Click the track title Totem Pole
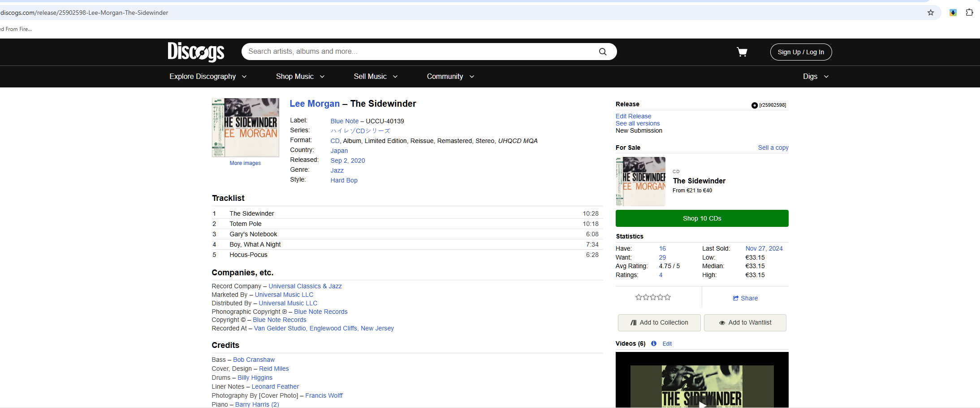980x408 pixels. coord(246,224)
